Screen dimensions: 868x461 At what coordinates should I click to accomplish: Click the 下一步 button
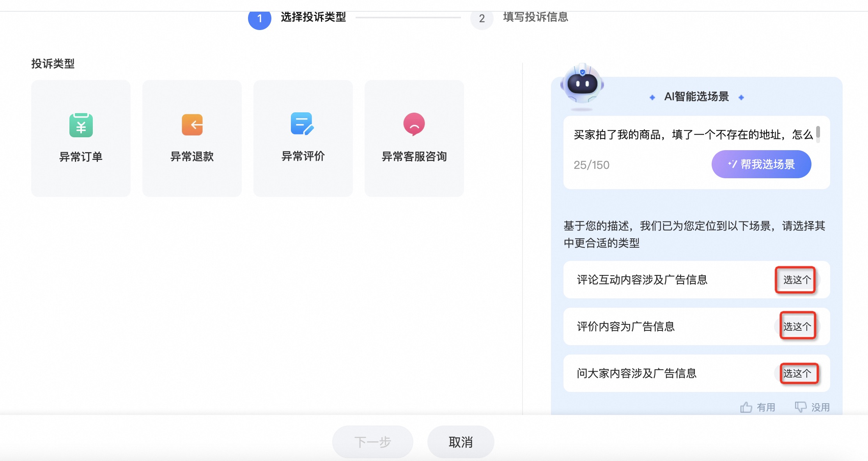pos(372,442)
